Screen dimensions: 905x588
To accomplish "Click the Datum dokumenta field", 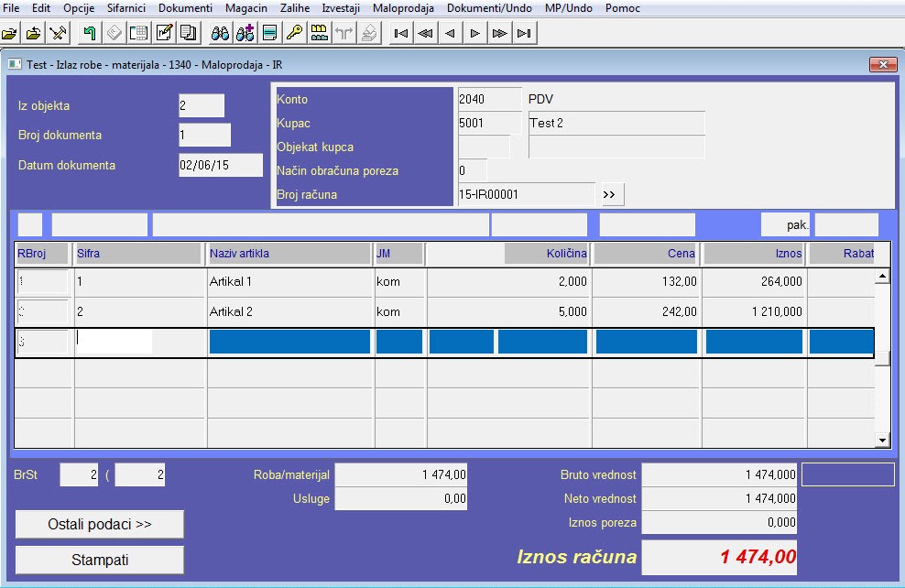I will click(221, 165).
